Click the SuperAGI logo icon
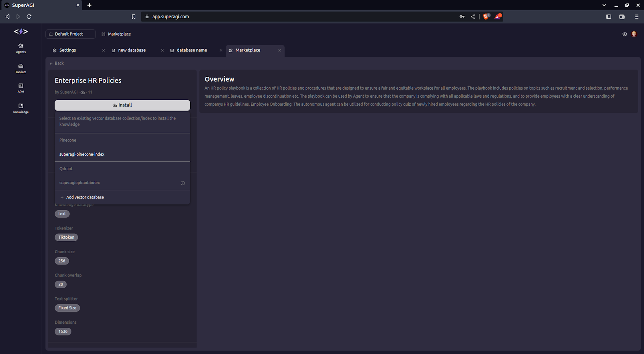Viewport: 644px width, 354px height. click(21, 32)
